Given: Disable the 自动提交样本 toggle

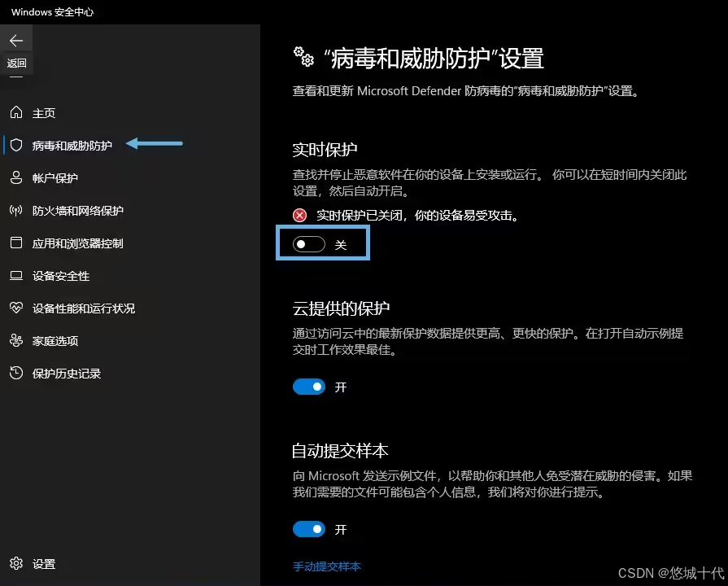Looking at the screenshot, I should pos(309,529).
